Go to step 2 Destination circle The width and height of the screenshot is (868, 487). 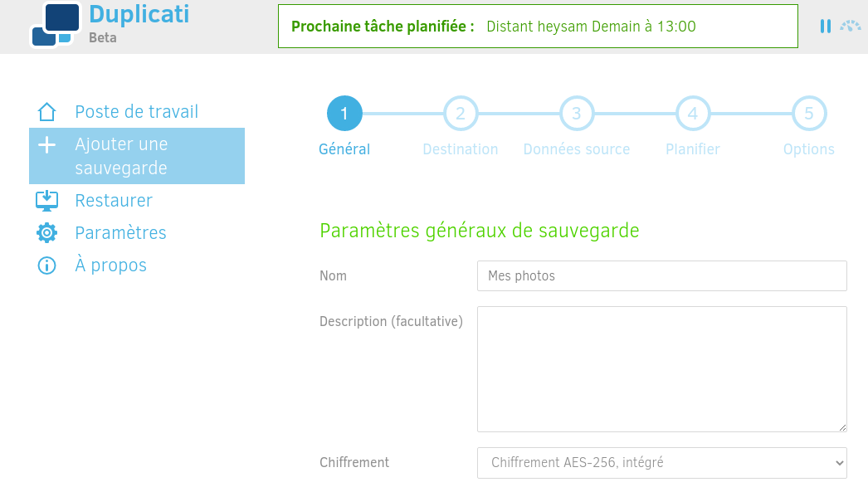461,114
